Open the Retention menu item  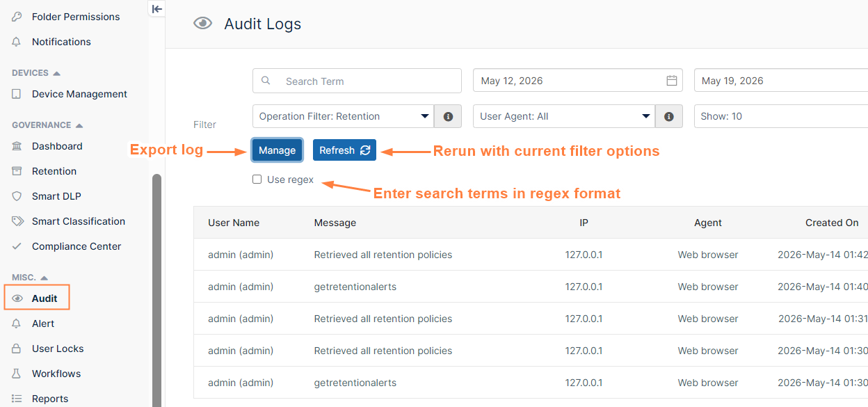coord(54,171)
